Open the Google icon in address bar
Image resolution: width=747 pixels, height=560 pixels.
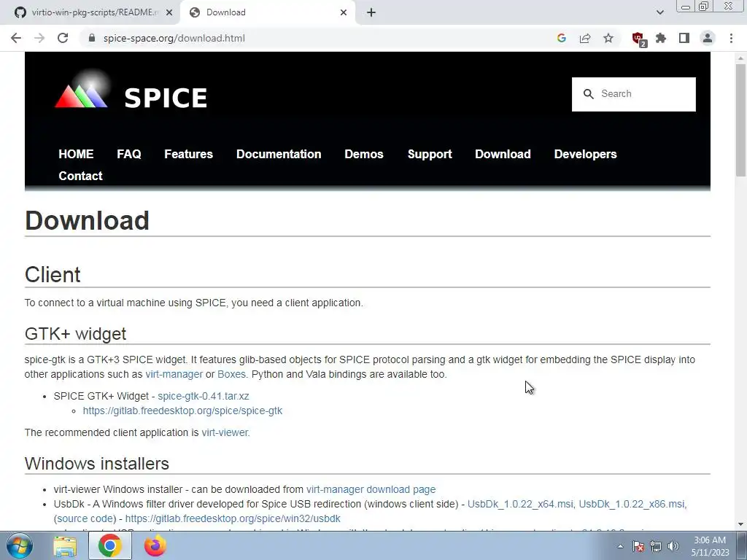561,38
